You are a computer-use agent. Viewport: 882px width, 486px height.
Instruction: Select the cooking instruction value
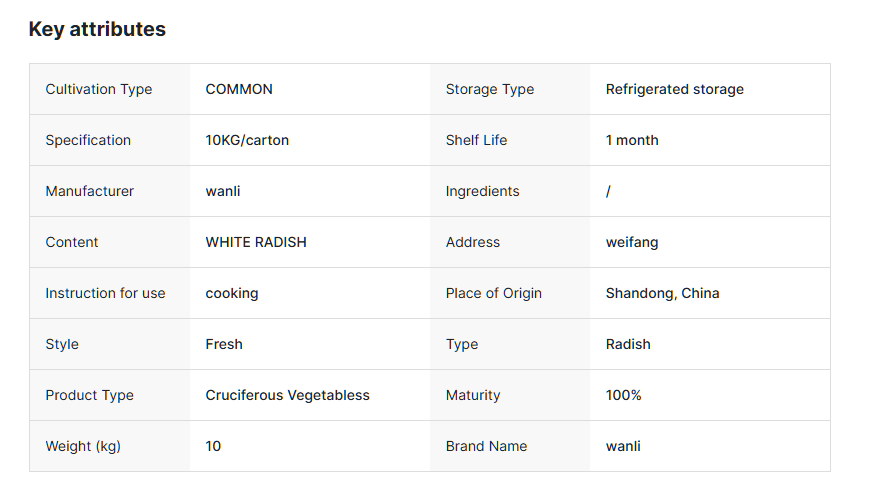[x=232, y=293]
